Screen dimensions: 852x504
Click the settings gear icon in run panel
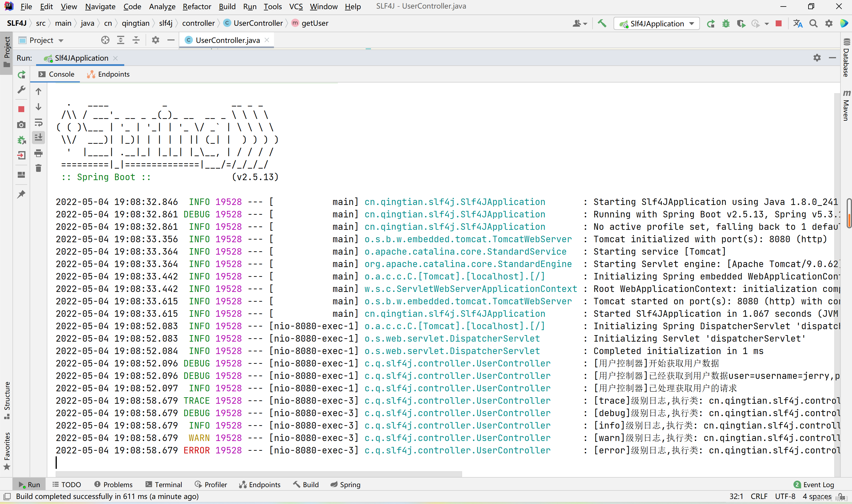point(817,58)
